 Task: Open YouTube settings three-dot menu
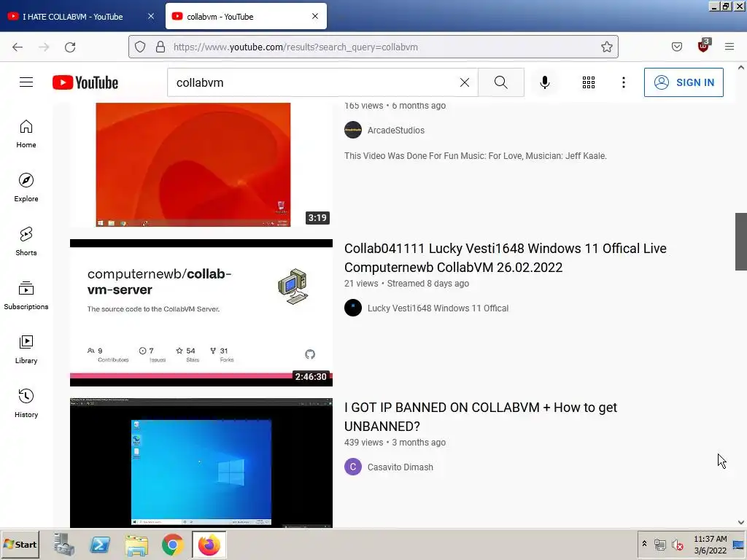tap(623, 82)
